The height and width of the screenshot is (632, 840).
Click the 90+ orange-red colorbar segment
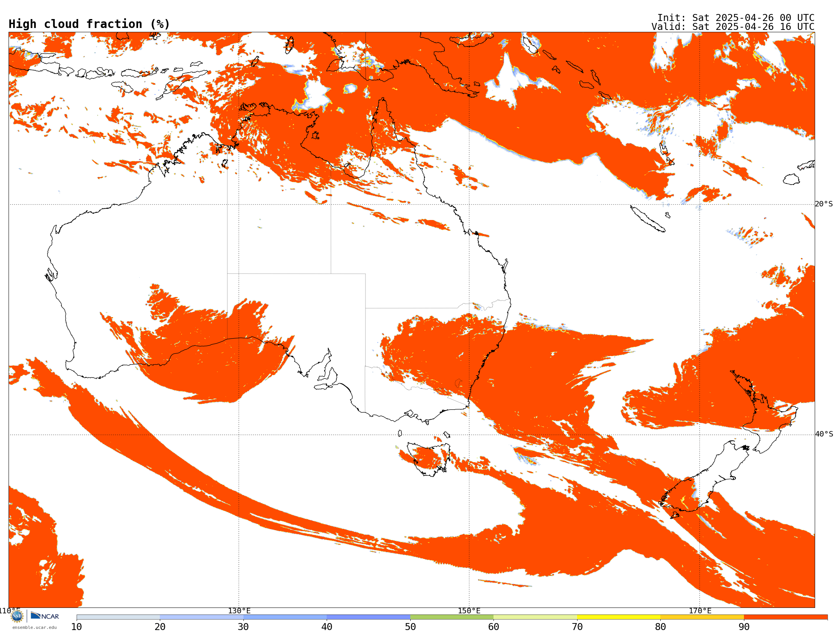point(786,617)
